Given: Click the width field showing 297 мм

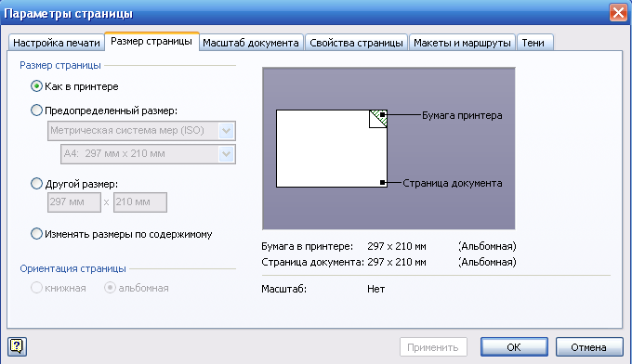Looking at the screenshot, I should [74, 202].
